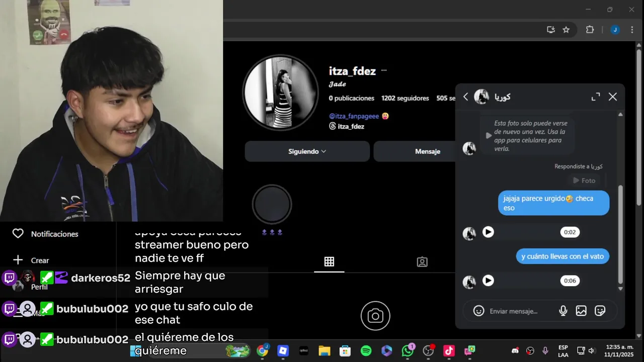Click Crear in the sidebar
Viewport: 644px width, 362px height.
[31, 260]
